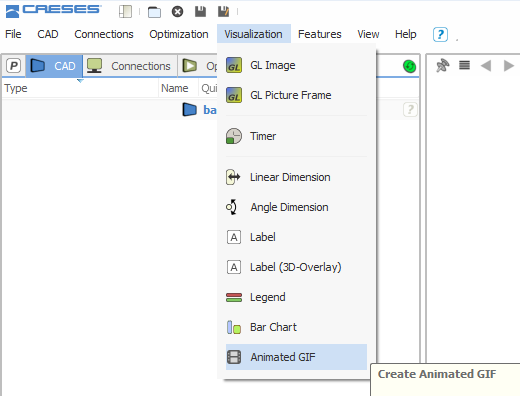Screen dimensions: 520x396
Task: Choose Label (3D-Overlay) entry
Action: (296, 267)
